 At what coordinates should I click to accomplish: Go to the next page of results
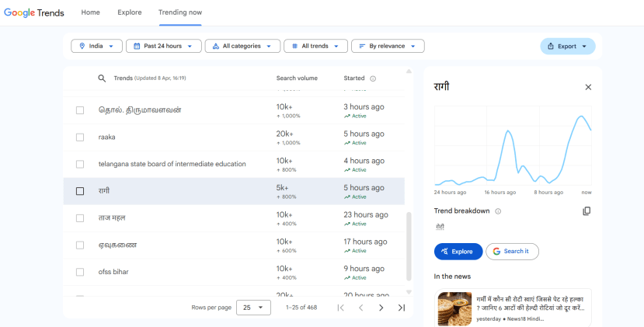(x=381, y=308)
